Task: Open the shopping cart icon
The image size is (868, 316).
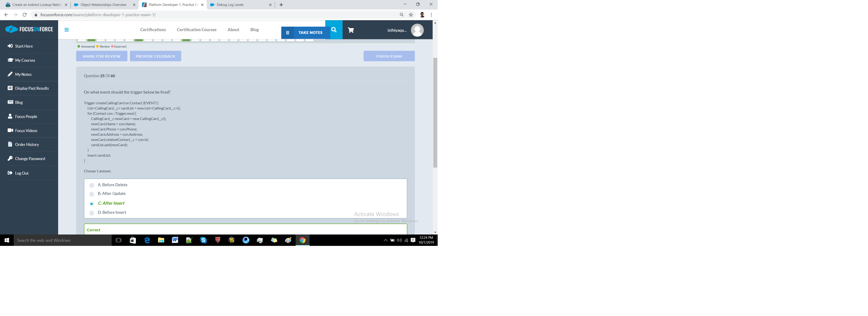Action: point(351,30)
